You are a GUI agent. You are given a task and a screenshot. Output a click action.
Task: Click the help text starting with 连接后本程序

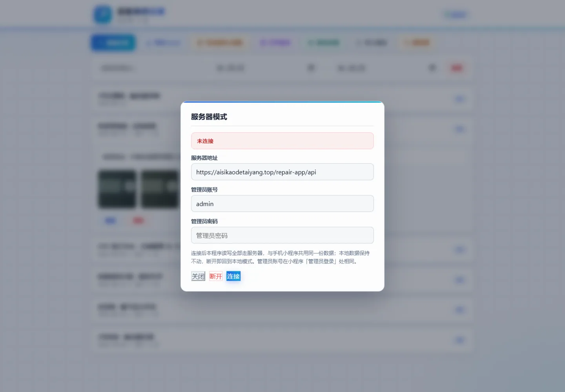point(281,257)
